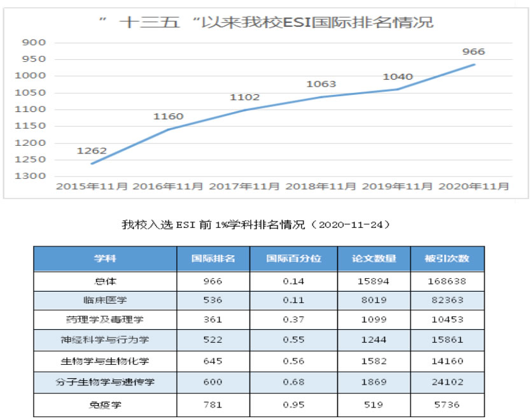Click percentile cell 0.95 for 免疫学

(x=293, y=405)
